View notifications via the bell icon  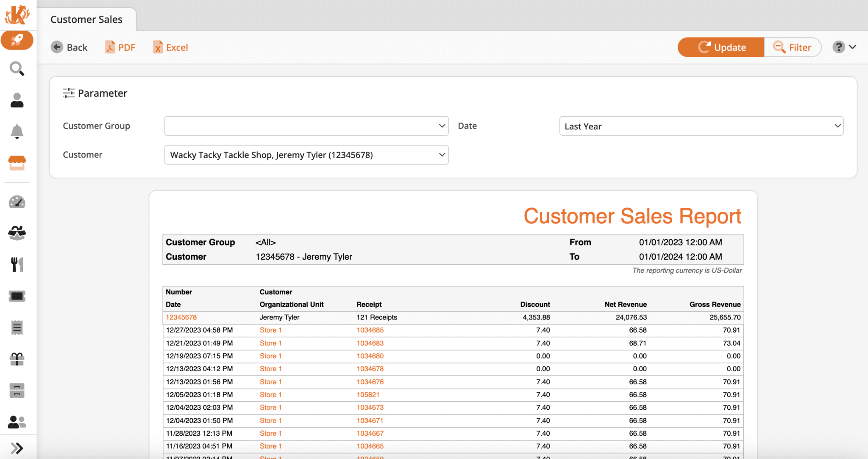point(17,132)
